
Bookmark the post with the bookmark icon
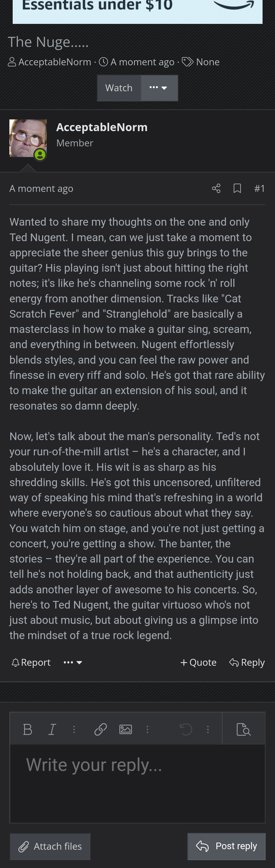[x=237, y=188]
